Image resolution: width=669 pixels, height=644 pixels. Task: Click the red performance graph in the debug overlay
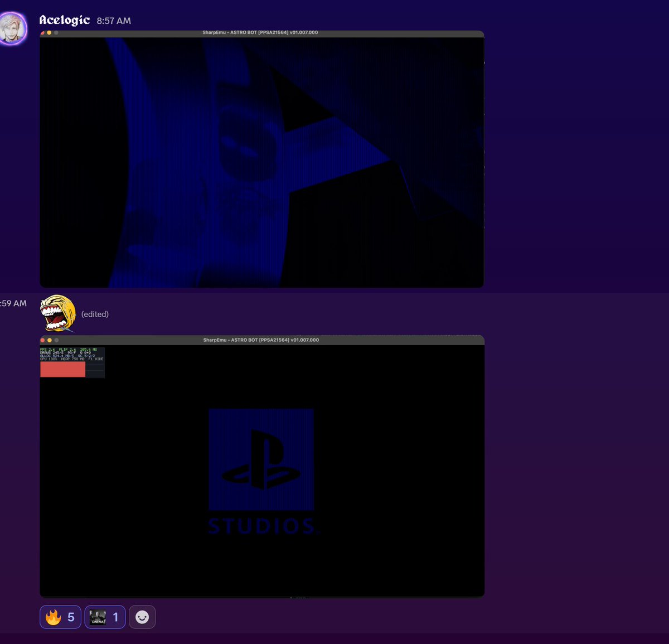tap(62, 369)
